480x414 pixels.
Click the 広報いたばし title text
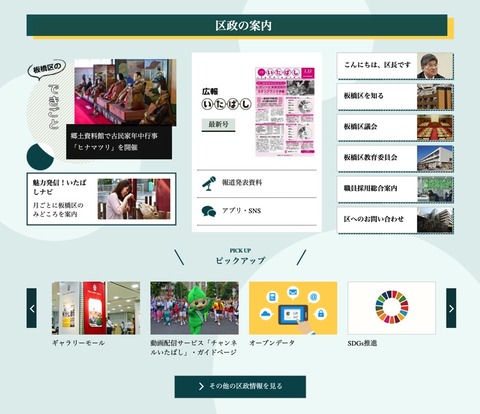(226, 99)
